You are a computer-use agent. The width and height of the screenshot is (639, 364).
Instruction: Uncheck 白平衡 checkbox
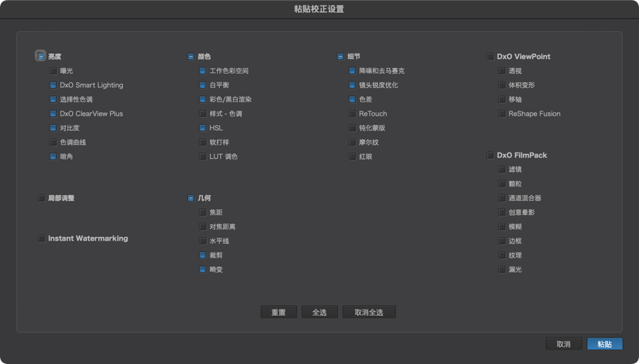tap(203, 85)
